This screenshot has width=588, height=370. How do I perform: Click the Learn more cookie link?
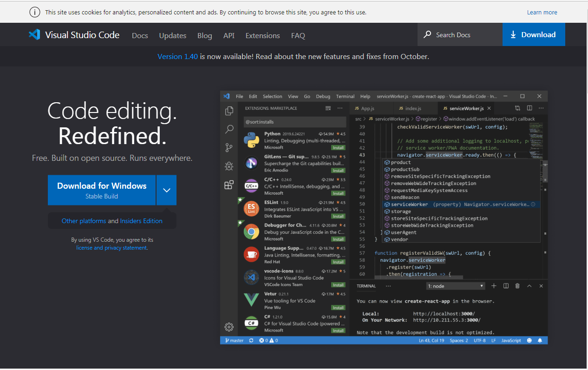click(x=542, y=13)
